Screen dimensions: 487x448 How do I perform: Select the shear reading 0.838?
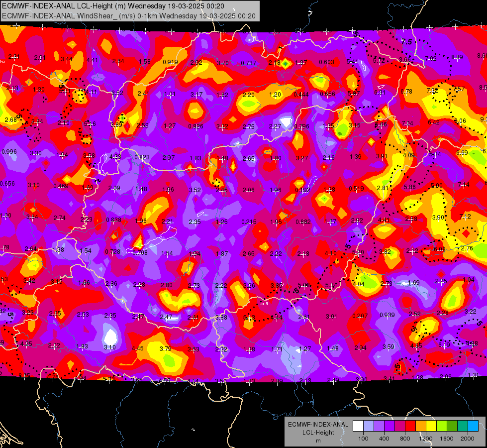(114, 220)
